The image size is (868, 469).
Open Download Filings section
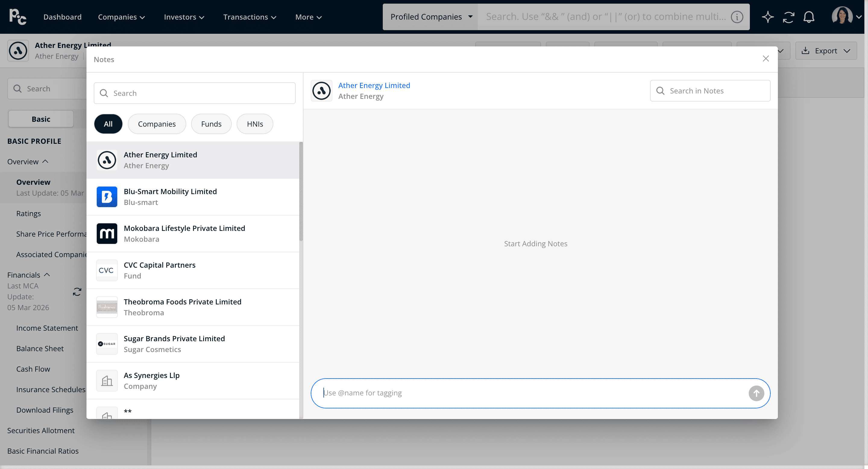point(45,410)
